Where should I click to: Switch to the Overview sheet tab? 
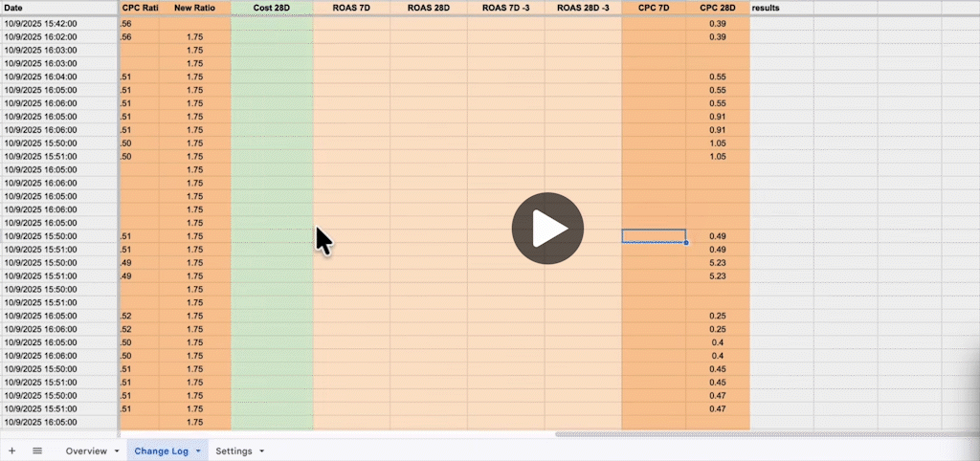[85, 450]
